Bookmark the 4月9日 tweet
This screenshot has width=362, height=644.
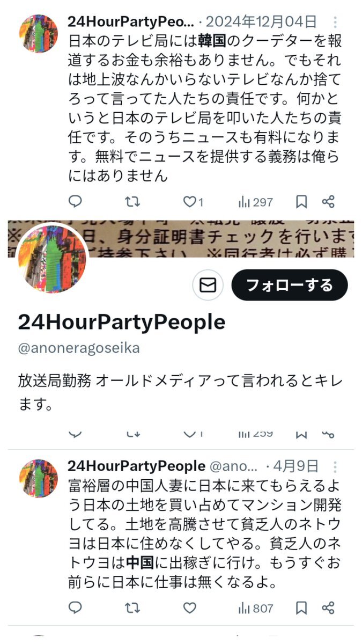[301, 608]
